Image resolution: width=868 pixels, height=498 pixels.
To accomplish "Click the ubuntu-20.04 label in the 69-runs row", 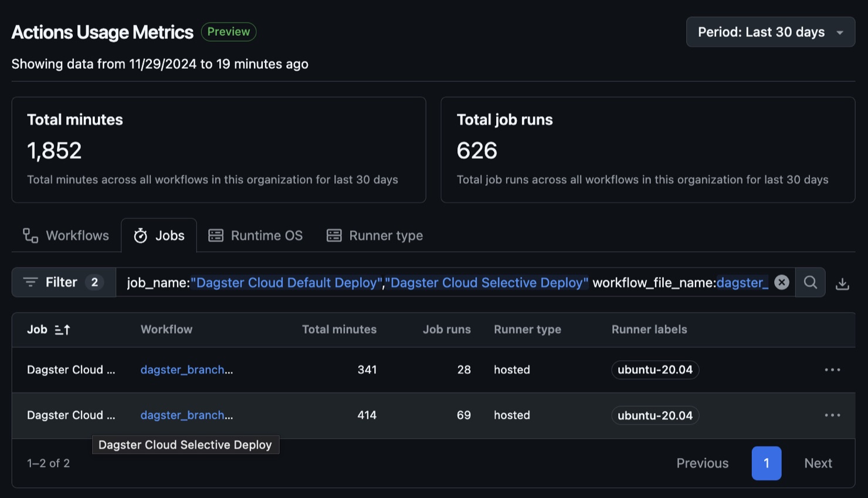I will click(655, 415).
